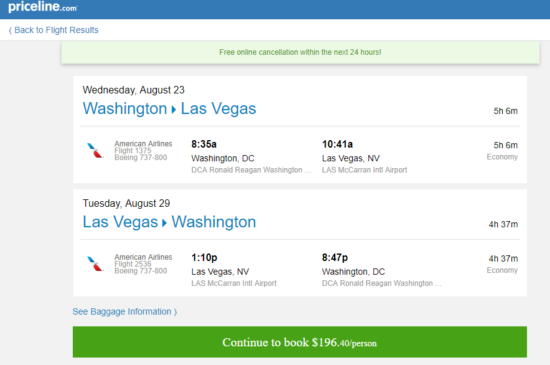Click American Airlines logo for Flight 2536
This screenshot has width=550, height=365.
coord(95,264)
